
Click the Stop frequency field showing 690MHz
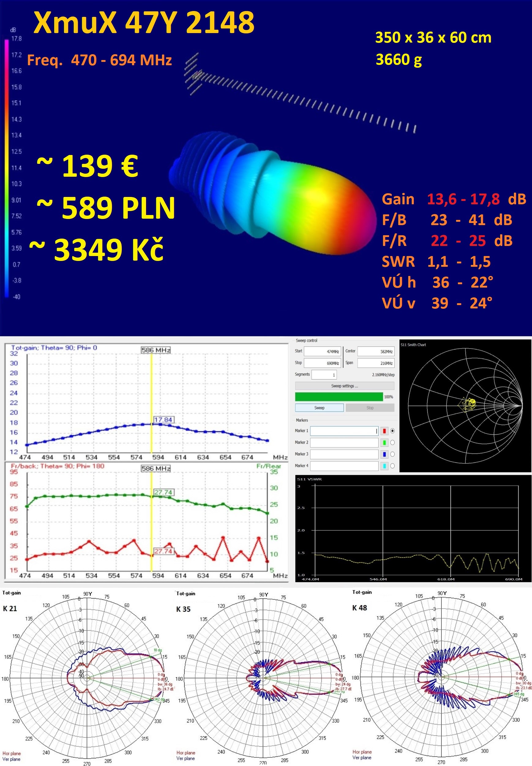tap(322, 363)
